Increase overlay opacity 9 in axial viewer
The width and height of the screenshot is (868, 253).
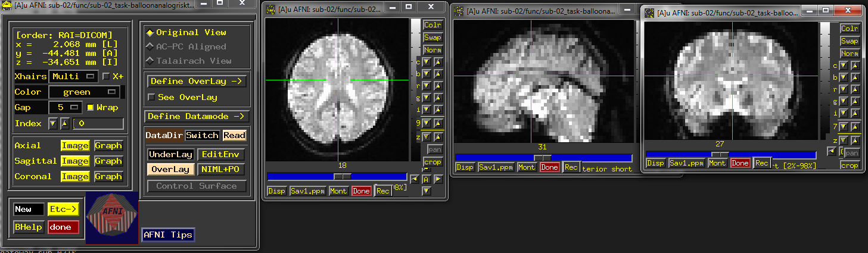coord(438,123)
